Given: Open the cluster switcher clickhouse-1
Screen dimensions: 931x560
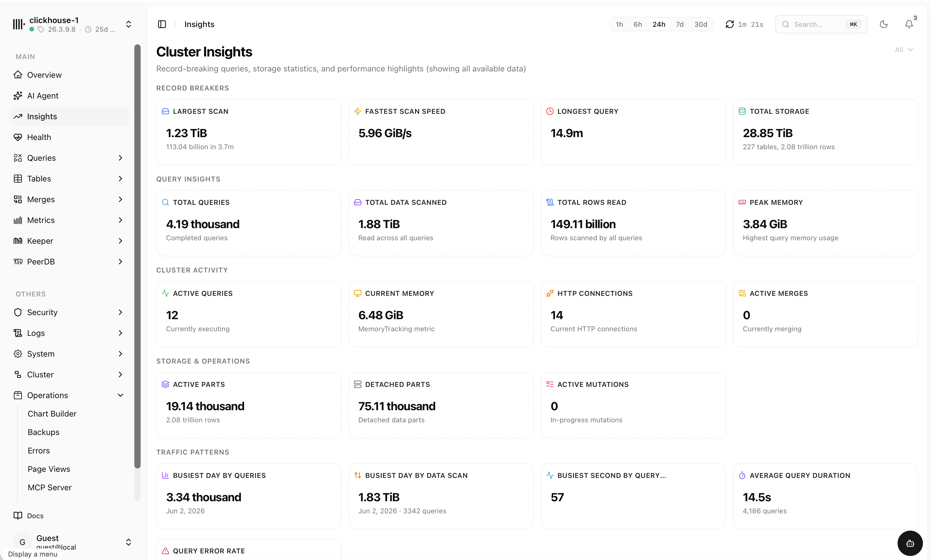Looking at the screenshot, I should [x=72, y=24].
